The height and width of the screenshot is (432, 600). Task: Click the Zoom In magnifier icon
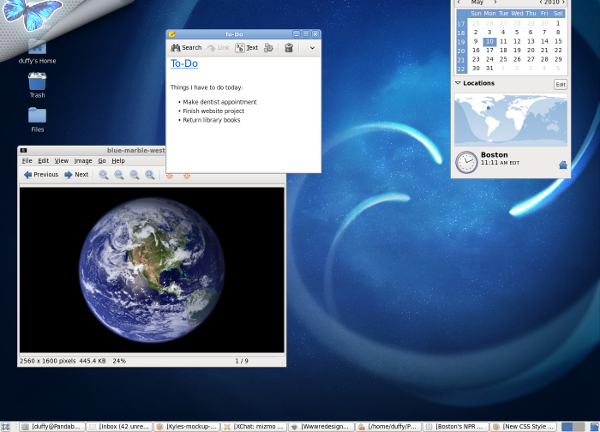click(103, 175)
